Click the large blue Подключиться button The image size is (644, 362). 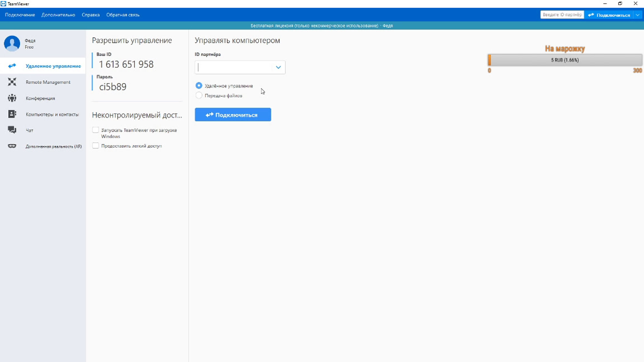[x=233, y=115]
